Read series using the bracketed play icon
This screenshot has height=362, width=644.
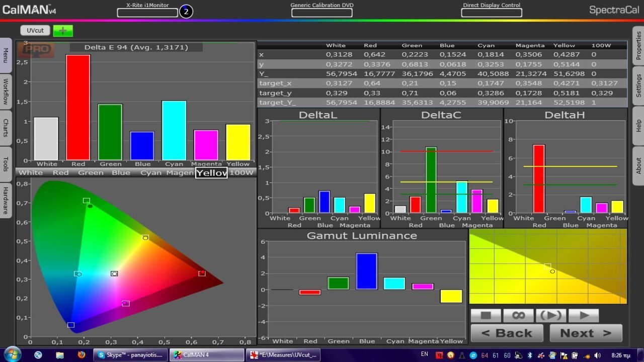coord(551,316)
